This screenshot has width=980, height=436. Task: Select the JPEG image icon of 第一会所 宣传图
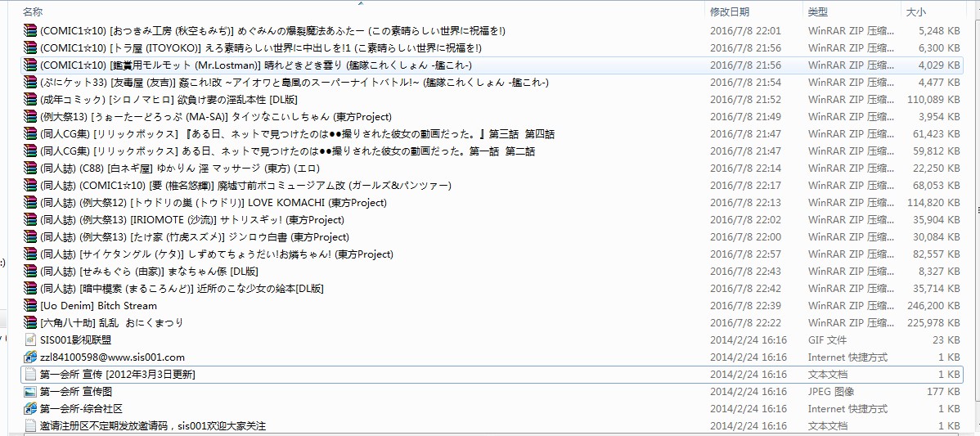[x=30, y=391]
